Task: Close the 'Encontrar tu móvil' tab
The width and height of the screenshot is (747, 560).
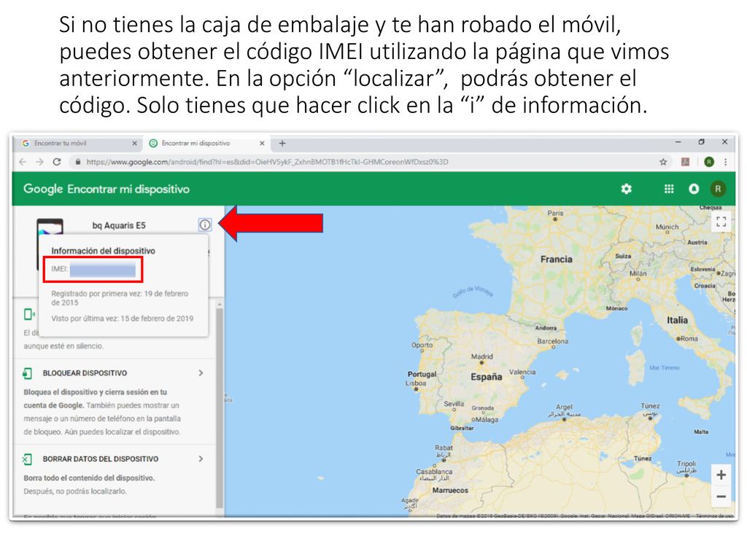Action: pyautogui.click(x=134, y=143)
